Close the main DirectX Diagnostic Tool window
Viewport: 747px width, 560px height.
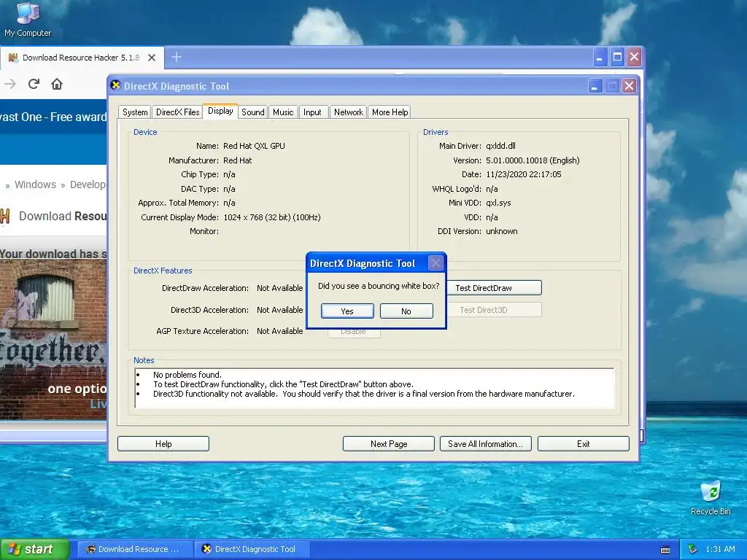pyautogui.click(x=629, y=86)
